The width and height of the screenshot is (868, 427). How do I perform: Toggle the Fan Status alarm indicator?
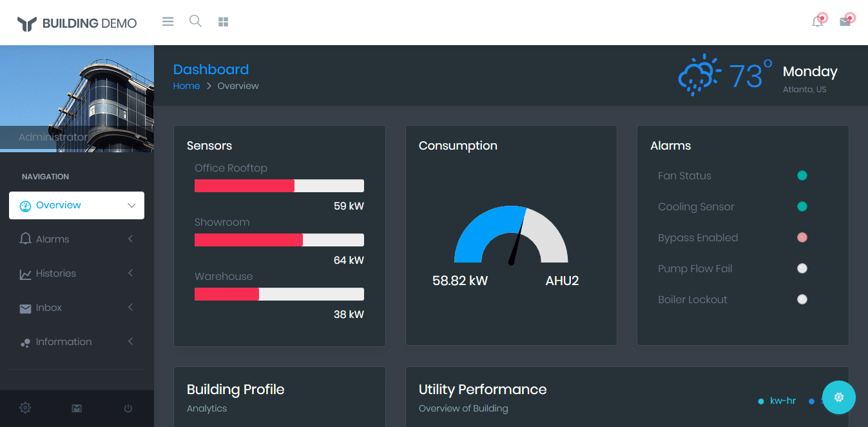pos(802,175)
